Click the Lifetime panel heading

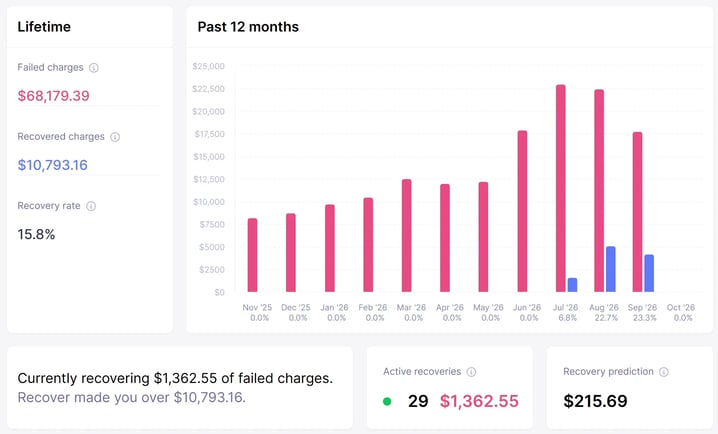tap(44, 27)
